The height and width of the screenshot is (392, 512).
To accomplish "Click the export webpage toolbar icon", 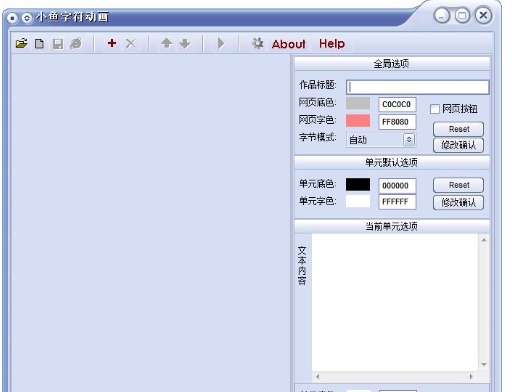I will pyautogui.click(x=76, y=44).
